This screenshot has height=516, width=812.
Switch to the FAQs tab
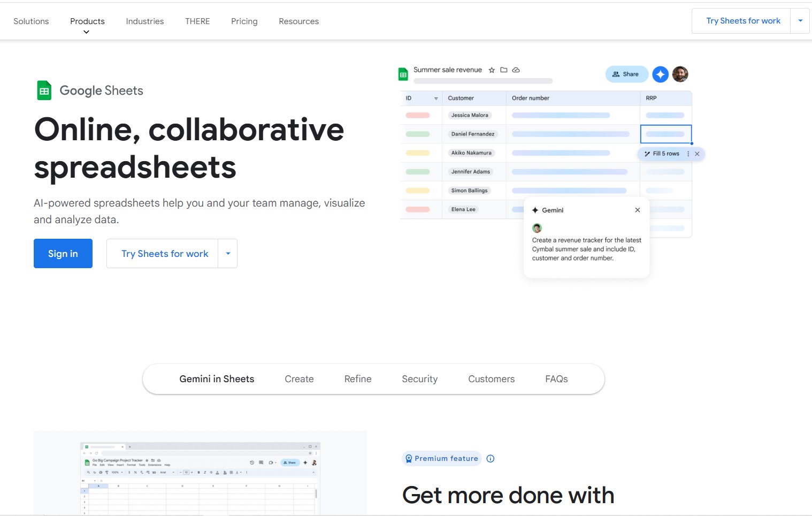556,379
